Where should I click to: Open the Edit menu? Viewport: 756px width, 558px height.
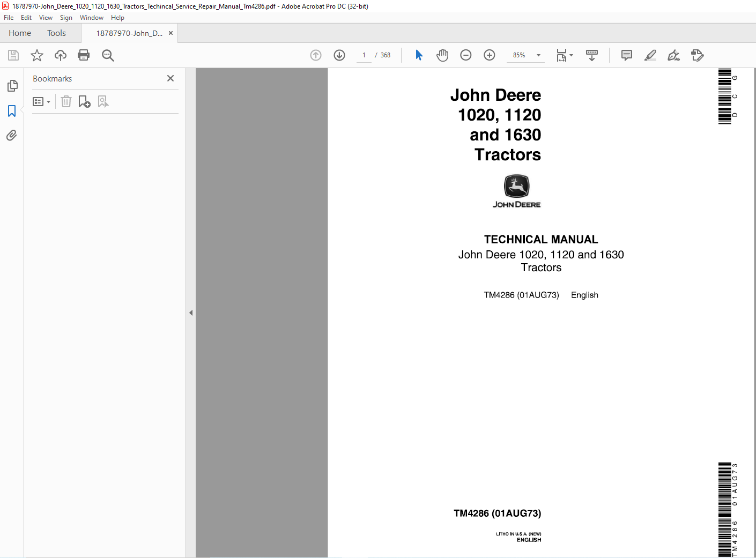coord(26,18)
